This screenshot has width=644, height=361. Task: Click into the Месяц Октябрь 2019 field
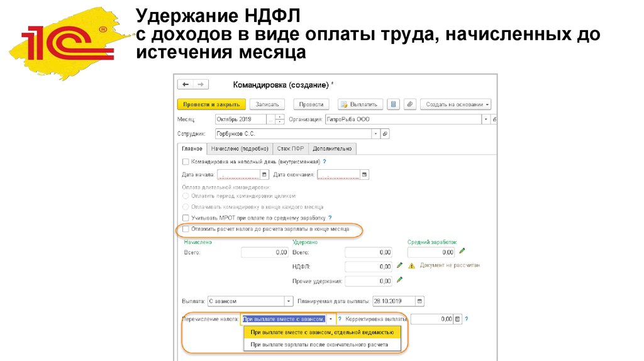241,119
